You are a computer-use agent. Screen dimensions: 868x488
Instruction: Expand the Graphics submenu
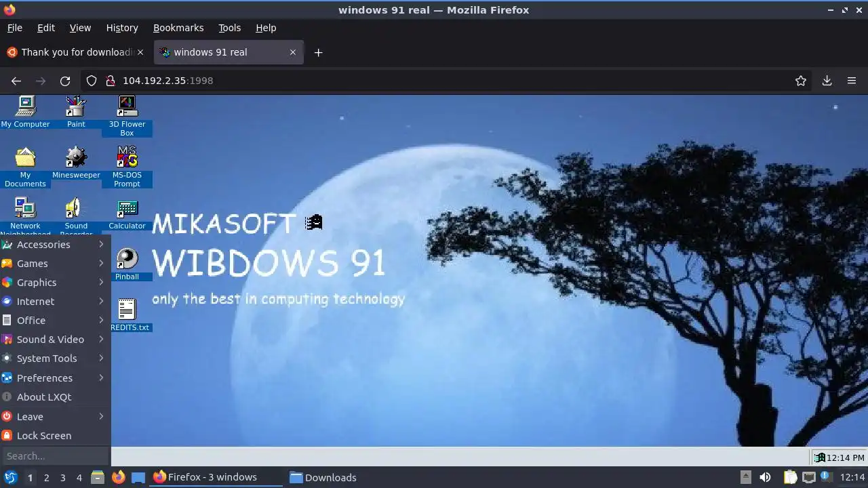[x=55, y=283]
